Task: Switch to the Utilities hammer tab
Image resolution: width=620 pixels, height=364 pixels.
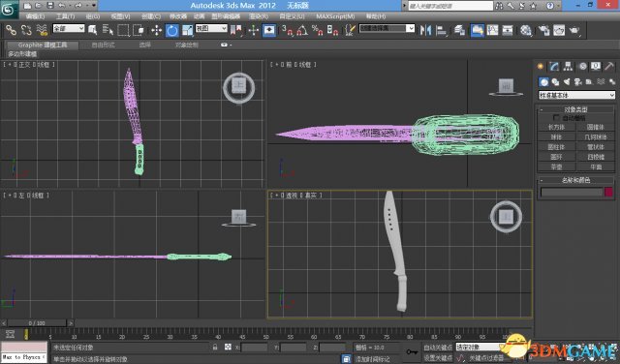Action: (x=609, y=67)
